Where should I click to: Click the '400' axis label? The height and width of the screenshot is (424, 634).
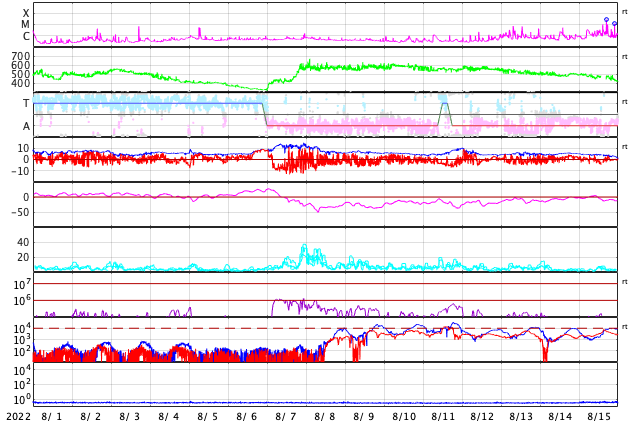(21, 84)
